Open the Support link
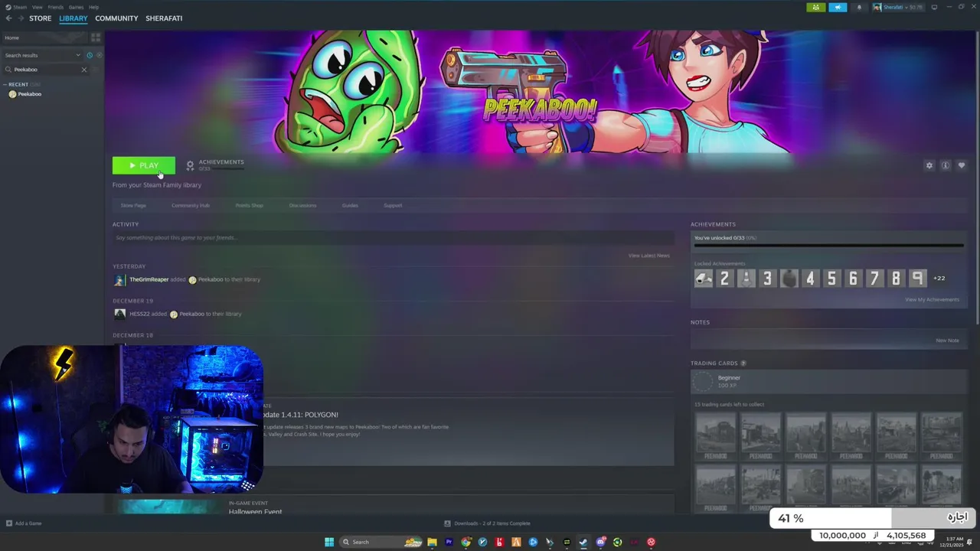Image resolution: width=980 pixels, height=551 pixels. pyautogui.click(x=393, y=205)
